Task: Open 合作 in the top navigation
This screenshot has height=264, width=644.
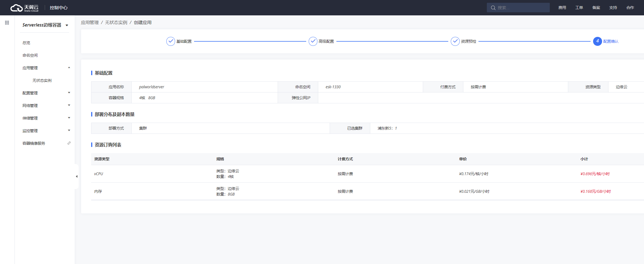Action: point(630,8)
